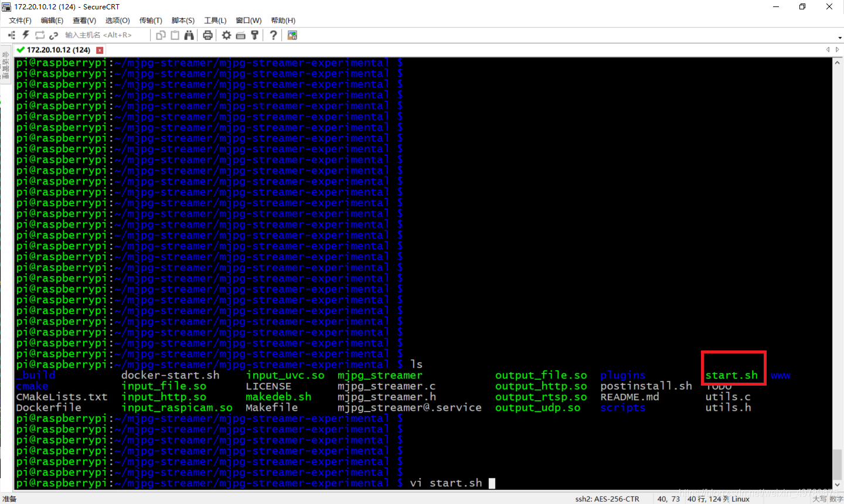Click the chain-link Connect in Tab icon
The image size is (844, 504).
[54, 35]
